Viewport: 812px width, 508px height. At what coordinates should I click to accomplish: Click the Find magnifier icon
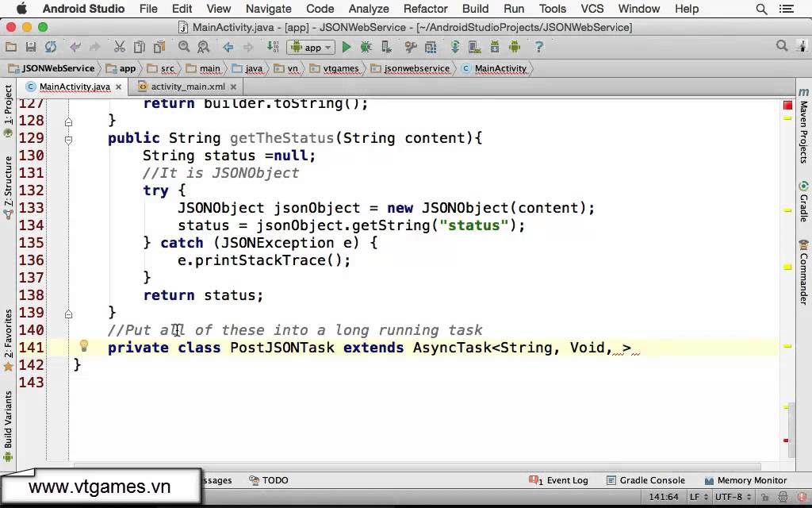coord(184,47)
